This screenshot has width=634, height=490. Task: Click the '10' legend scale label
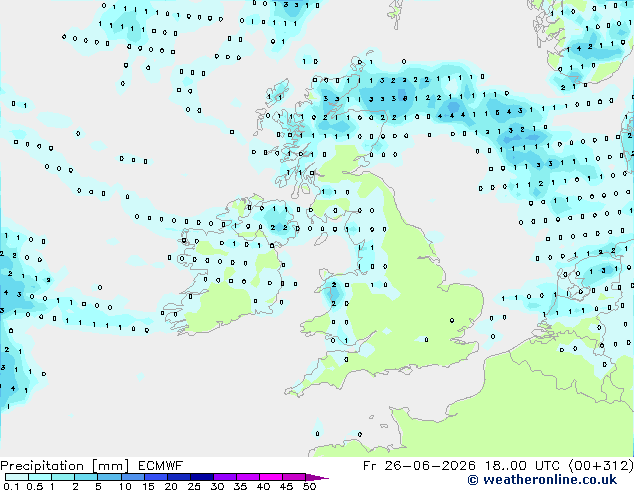(x=125, y=486)
